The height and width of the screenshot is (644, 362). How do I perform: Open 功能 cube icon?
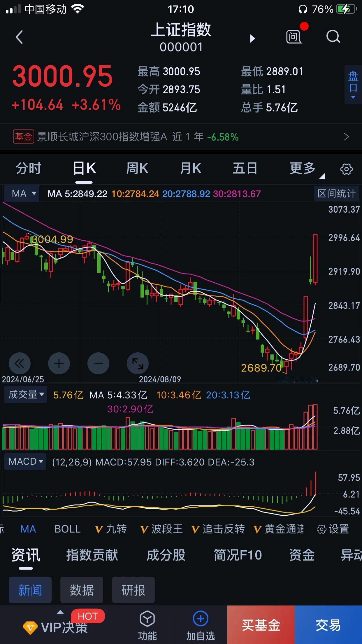(147, 618)
